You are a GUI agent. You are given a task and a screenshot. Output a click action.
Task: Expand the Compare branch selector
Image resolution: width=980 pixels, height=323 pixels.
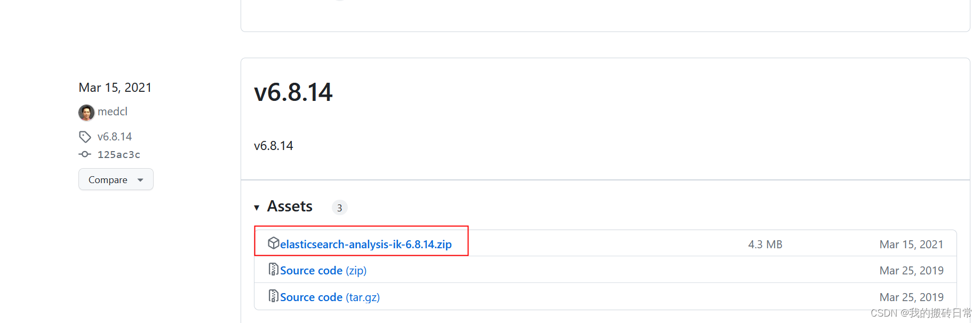coord(140,180)
